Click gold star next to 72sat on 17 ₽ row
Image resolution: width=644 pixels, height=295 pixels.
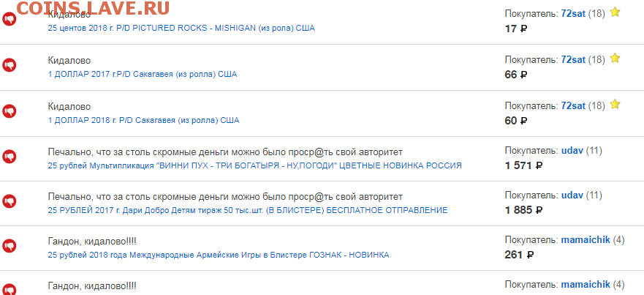(615, 12)
